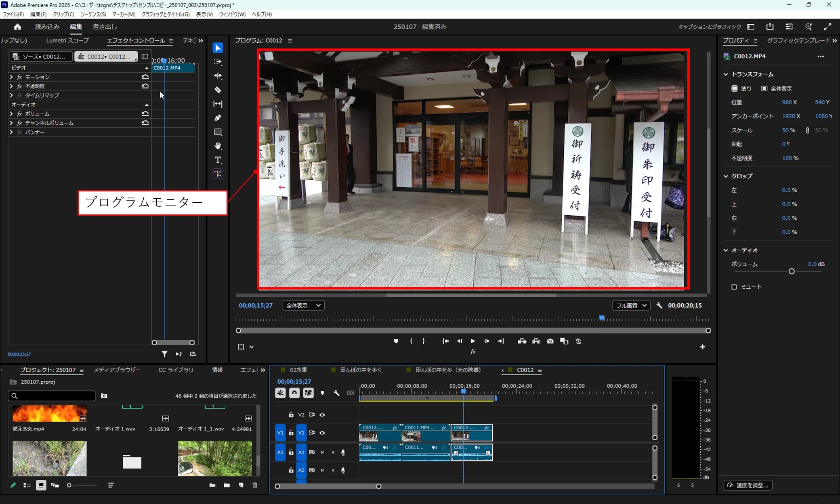Click the Program Monitor wrench settings icon
Viewport: 840px width, 504px height.
[659, 306]
